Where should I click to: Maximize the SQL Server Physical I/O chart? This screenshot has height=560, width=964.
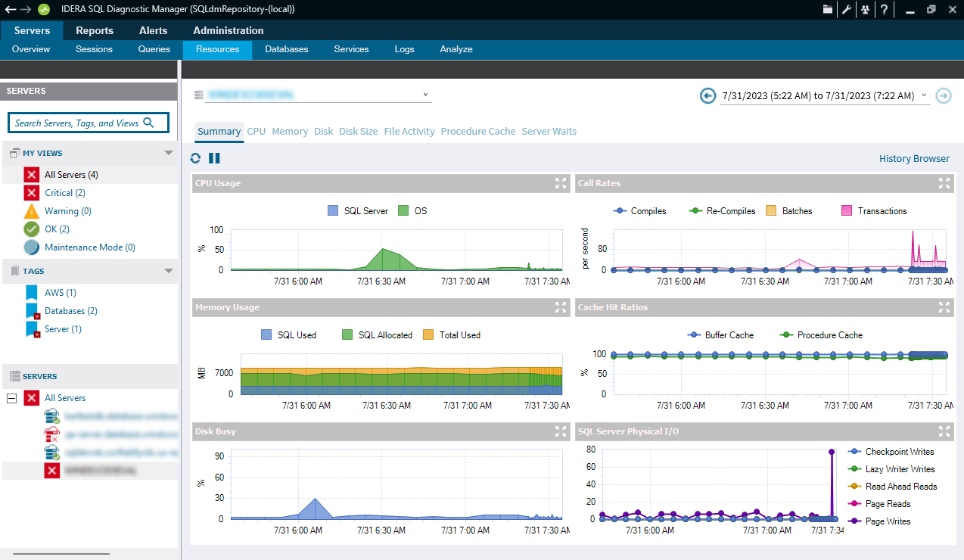tap(944, 431)
